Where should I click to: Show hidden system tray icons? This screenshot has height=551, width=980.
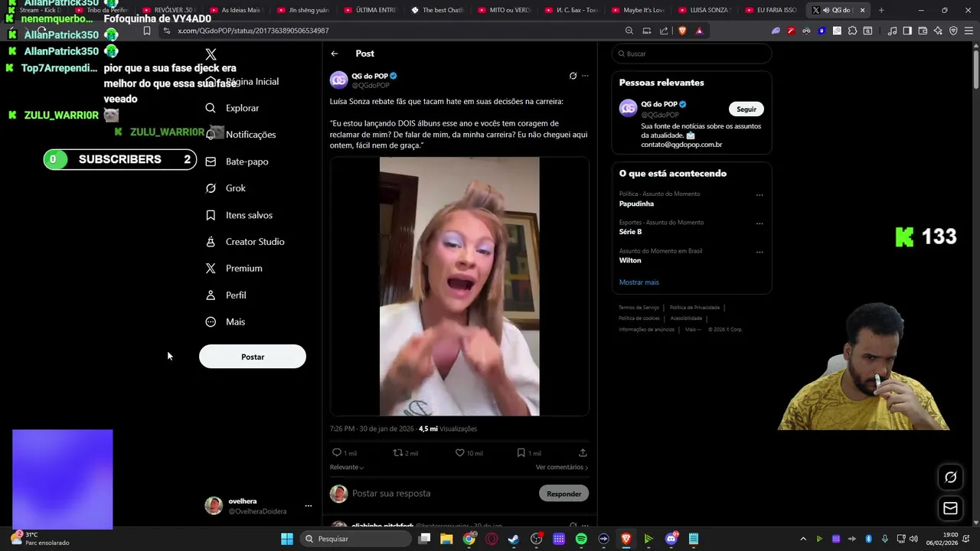coord(803,539)
